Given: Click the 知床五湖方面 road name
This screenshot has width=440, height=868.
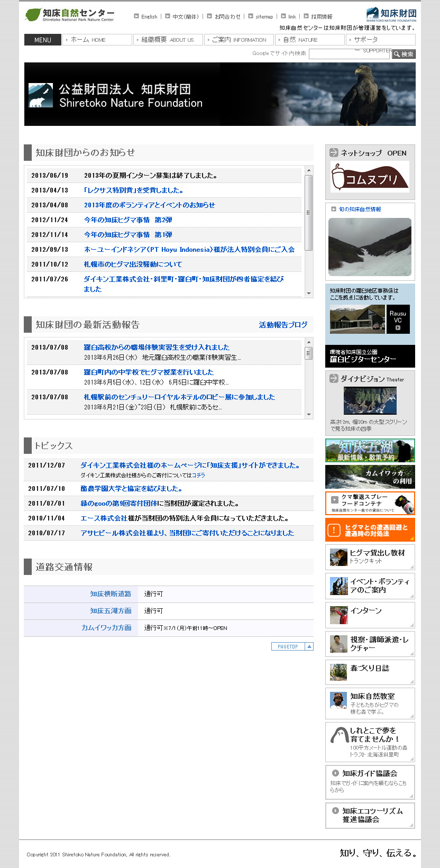Looking at the screenshot, I should 111,611.
